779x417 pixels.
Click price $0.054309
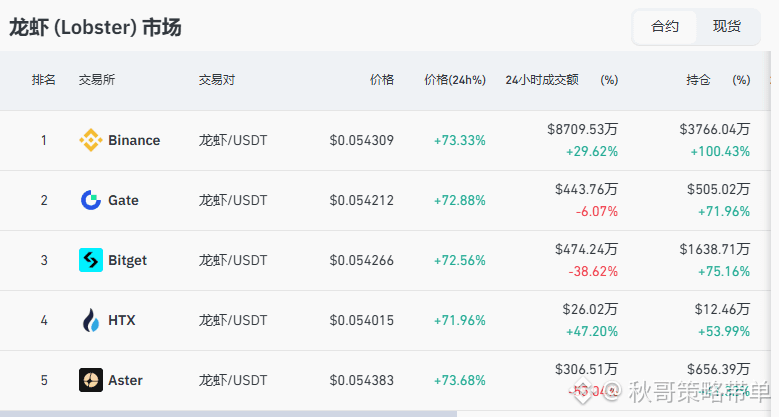tap(362, 141)
